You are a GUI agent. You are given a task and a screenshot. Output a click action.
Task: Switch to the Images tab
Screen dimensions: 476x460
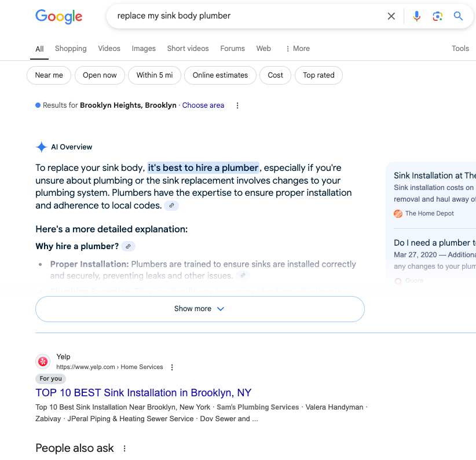coord(144,49)
